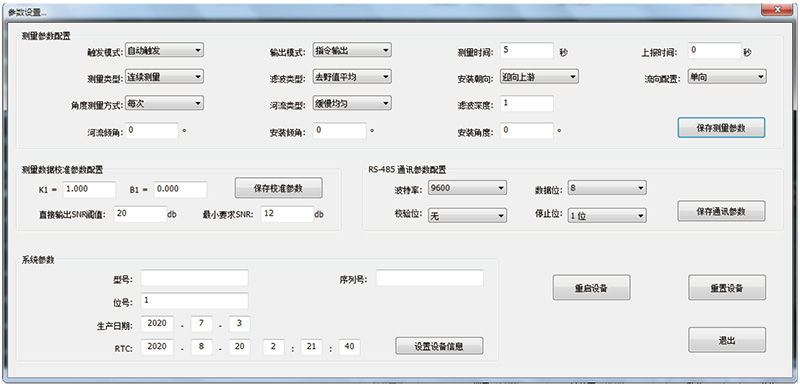800x386 pixels.
Task: Open the 停止位 dropdown
Action: (607, 216)
